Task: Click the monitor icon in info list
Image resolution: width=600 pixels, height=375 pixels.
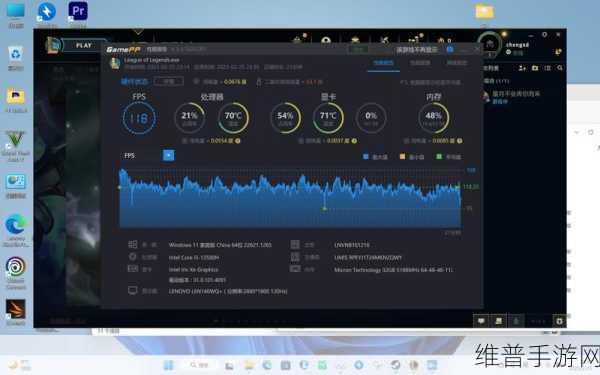Action: coord(133,291)
